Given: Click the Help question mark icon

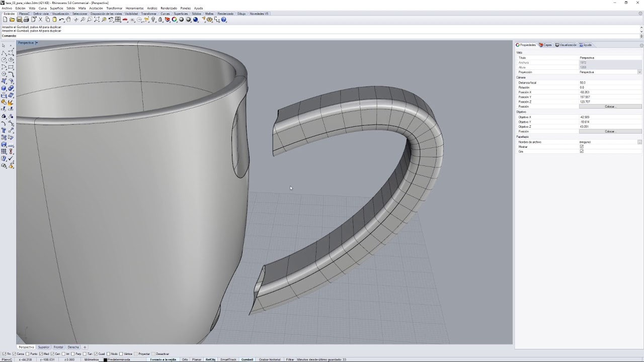Looking at the screenshot, I should [223, 20].
